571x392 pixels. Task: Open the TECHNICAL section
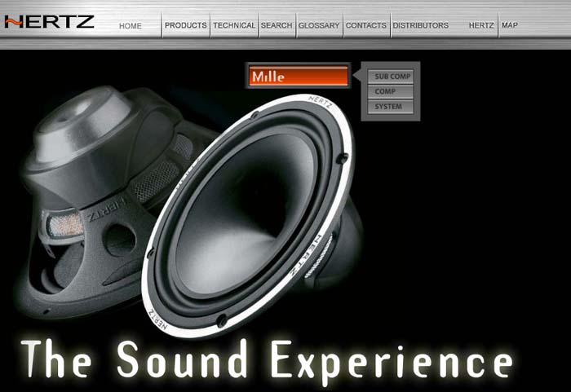pyautogui.click(x=234, y=25)
